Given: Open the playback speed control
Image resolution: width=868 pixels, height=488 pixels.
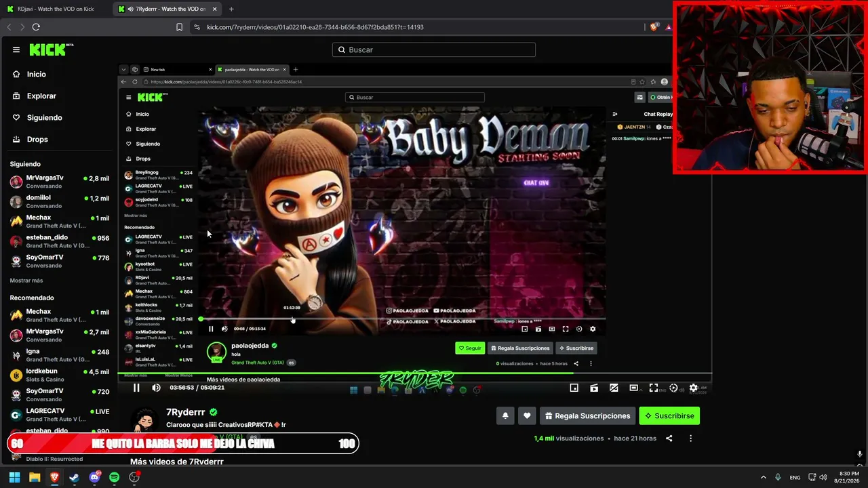Looking at the screenshot, I should click(x=673, y=388).
